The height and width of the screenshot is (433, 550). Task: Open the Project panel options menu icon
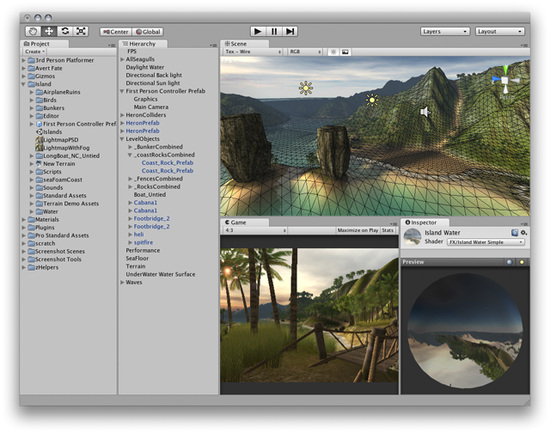pos(112,45)
